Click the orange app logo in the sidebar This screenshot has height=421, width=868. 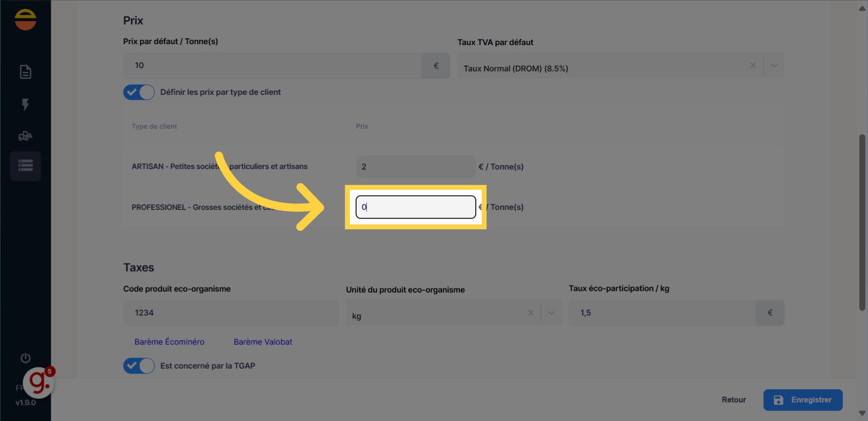(25, 19)
